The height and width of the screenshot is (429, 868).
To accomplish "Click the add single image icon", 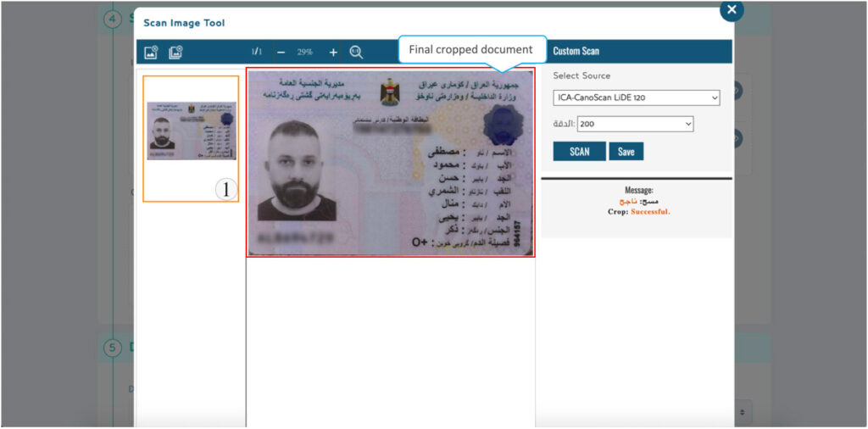I will [x=151, y=52].
